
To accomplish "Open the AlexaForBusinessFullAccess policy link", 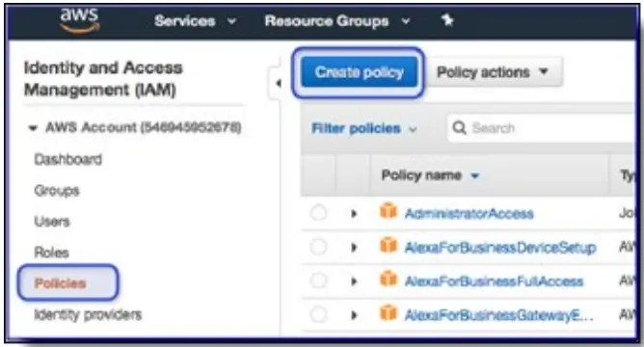I will click(x=495, y=281).
